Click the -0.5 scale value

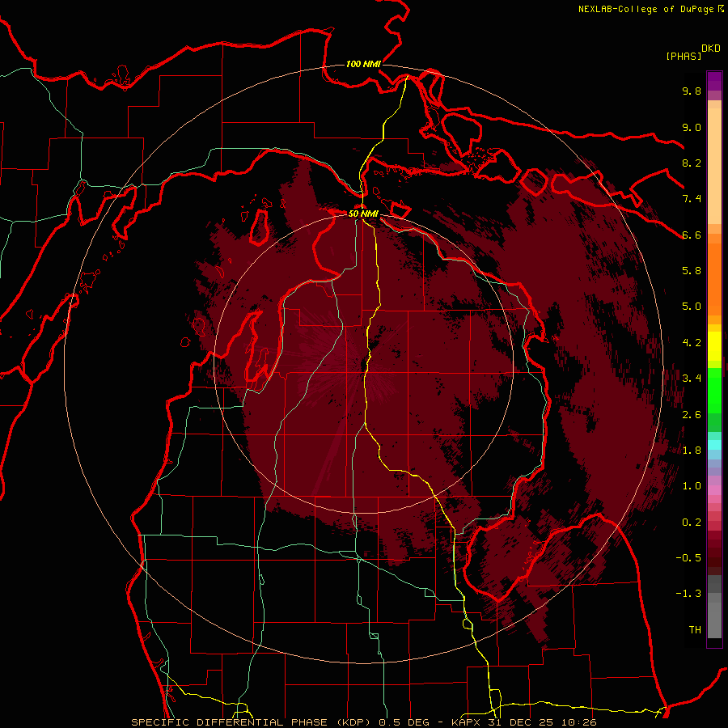coord(688,558)
